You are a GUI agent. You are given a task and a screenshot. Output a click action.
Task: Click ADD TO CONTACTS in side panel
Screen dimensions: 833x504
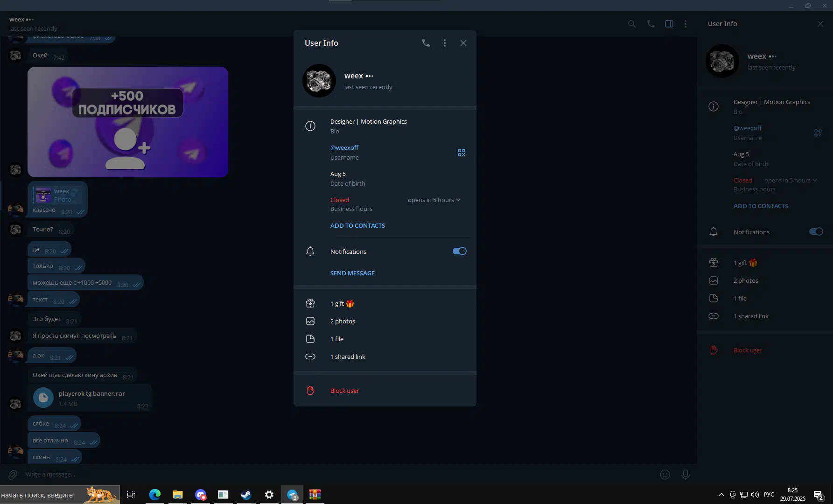(761, 206)
